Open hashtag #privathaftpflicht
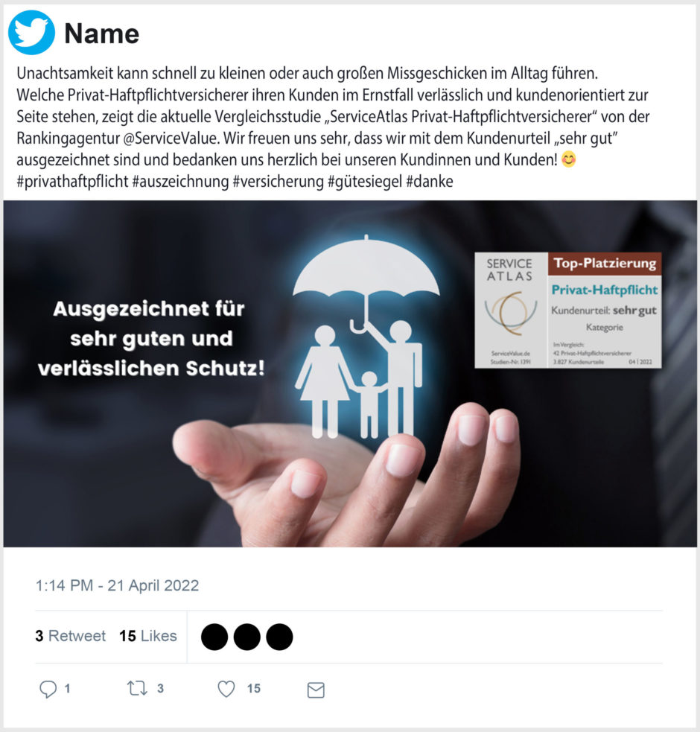This screenshot has height=732, width=700. [72, 181]
